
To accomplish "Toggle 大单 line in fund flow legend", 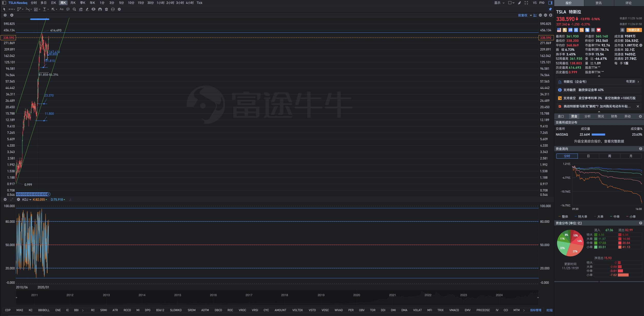I will pyautogui.click(x=599, y=217).
